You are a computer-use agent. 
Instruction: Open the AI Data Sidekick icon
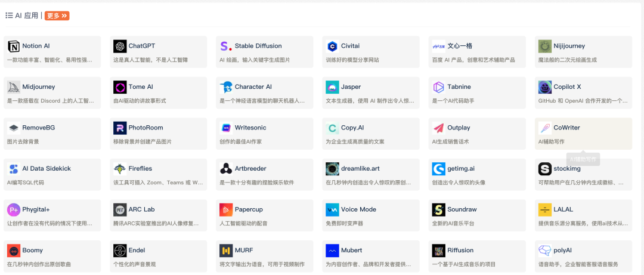[14, 169]
